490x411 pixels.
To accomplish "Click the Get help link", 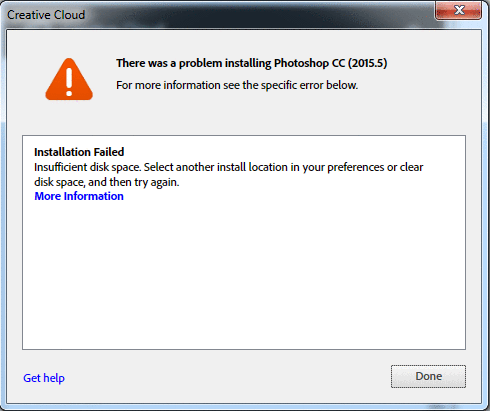I will pyautogui.click(x=44, y=378).
